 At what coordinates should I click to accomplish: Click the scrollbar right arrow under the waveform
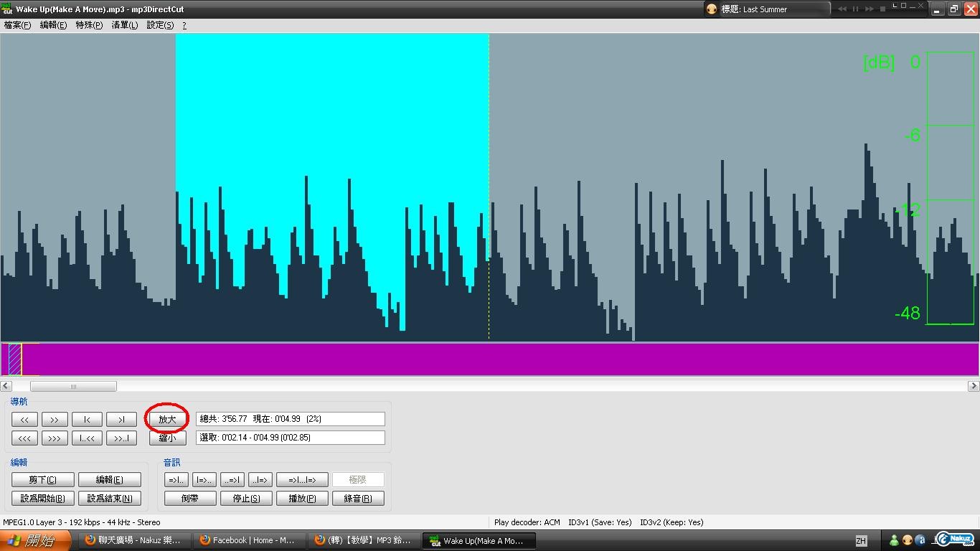974,386
